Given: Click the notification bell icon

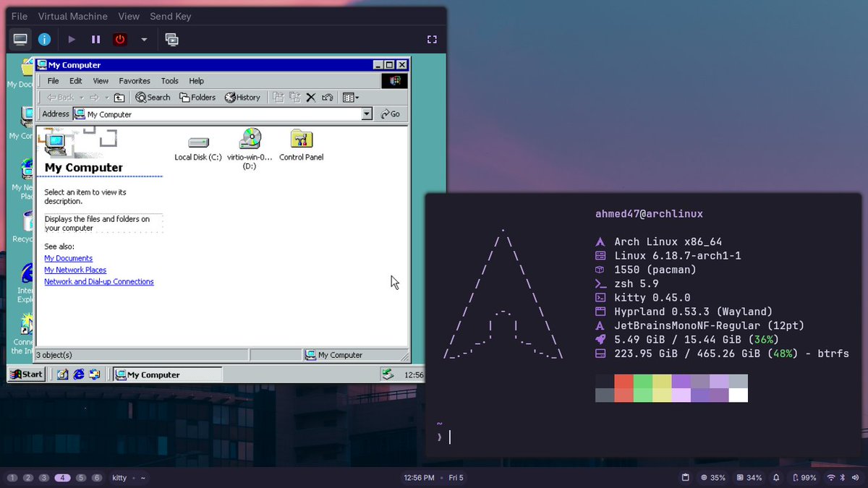Looking at the screenshot, I should tap(776, 478).
